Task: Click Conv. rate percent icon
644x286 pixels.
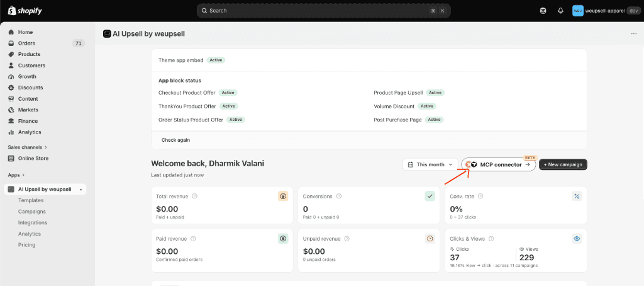Action: tap(577, 197)
